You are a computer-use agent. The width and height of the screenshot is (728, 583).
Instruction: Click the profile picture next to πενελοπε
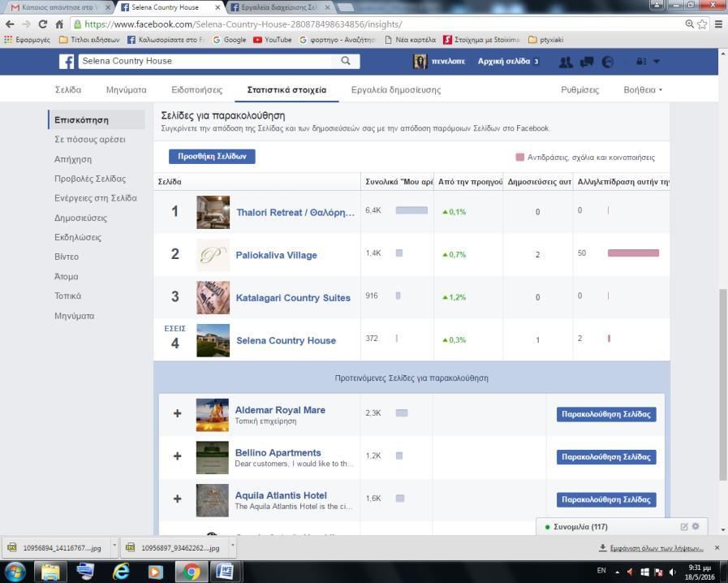pyautogui.click(x=420, y=62)
